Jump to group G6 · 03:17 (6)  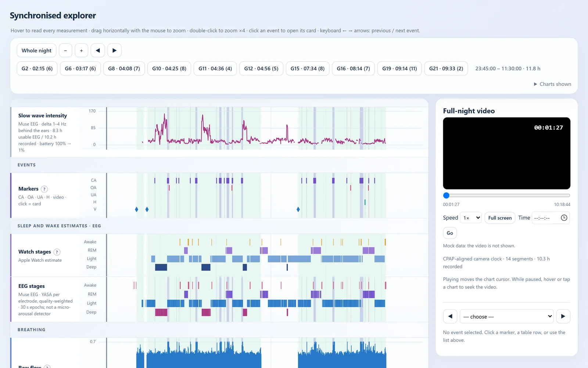(x=80, y=68)
